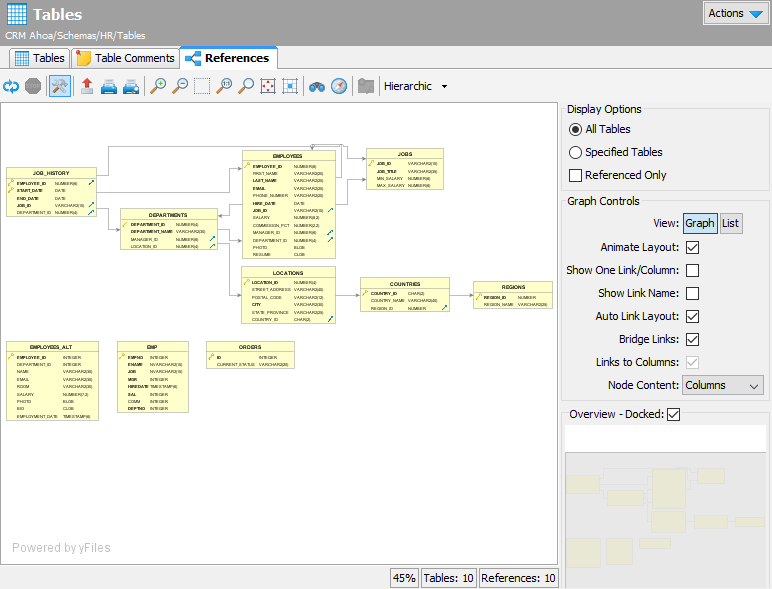Switch to the Tables tab
This screenshot has height=589, width=772.
click(x=39, y=58)
